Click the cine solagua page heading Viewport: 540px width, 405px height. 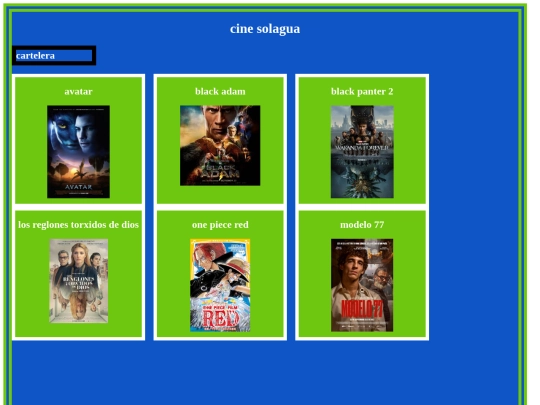pyautogui.click(x=265, y=29)
